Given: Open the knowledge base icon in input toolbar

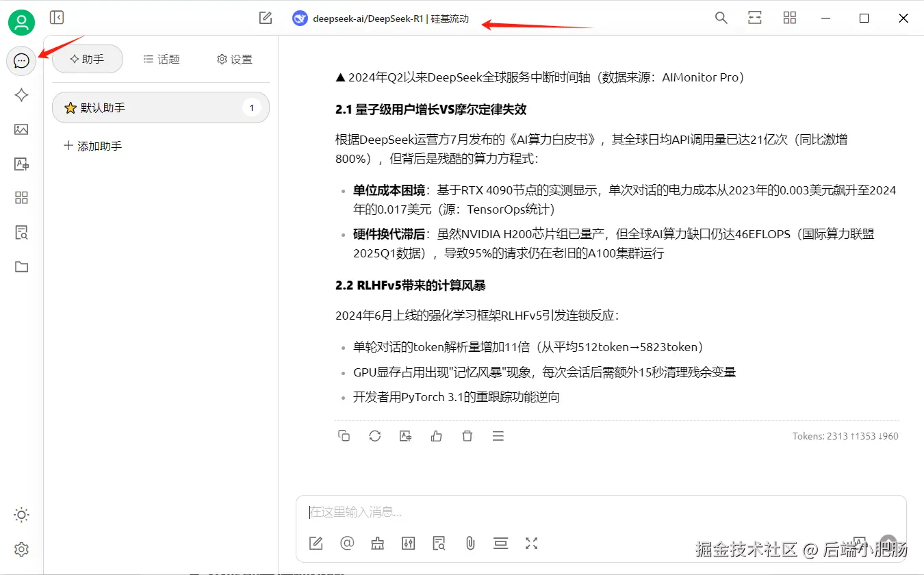Looking at the screenshot, I should pyautogui.click(x=439, y=544).
